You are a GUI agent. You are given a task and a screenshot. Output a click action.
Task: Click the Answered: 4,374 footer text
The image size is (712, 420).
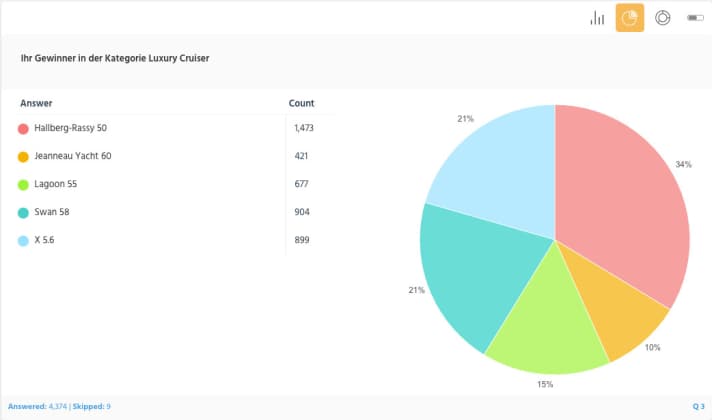38,406
